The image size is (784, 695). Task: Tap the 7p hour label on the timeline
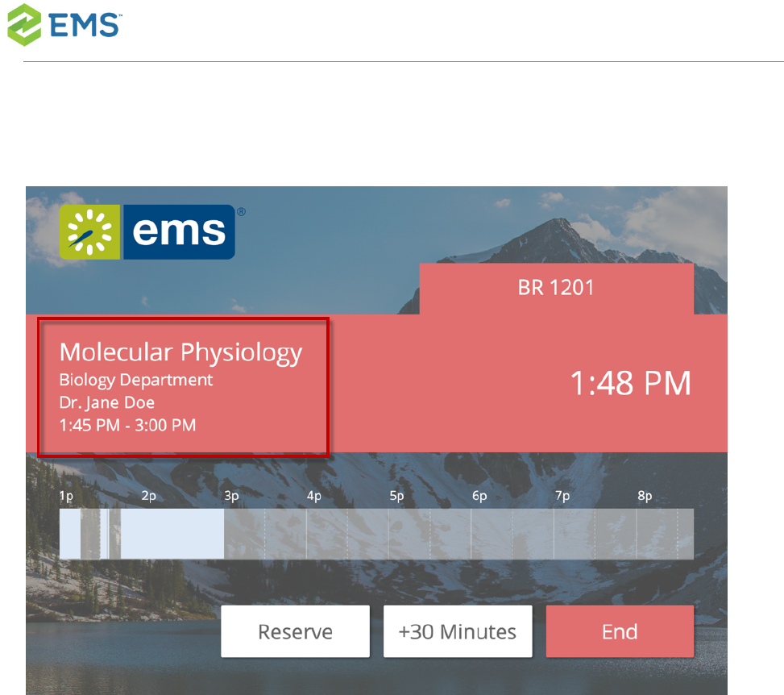[x=562, y=496]
